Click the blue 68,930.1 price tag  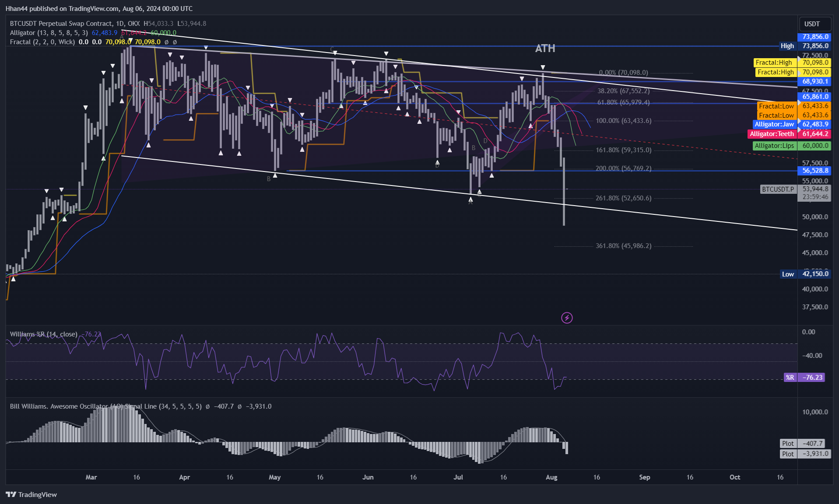(x=815, y=81)
